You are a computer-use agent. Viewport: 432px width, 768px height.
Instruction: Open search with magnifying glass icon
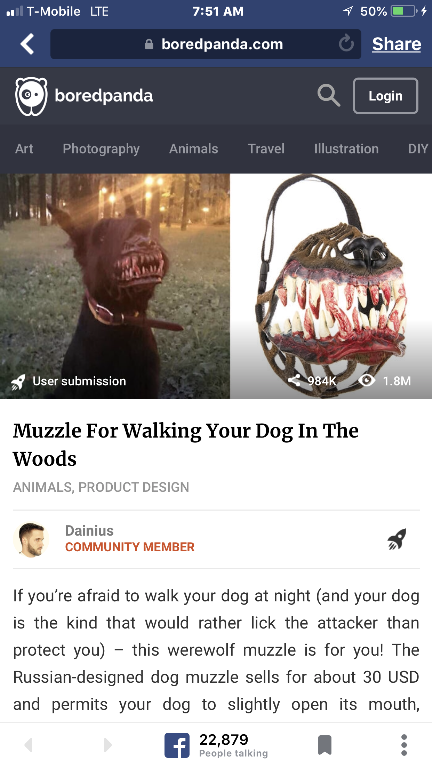(329, 95)
